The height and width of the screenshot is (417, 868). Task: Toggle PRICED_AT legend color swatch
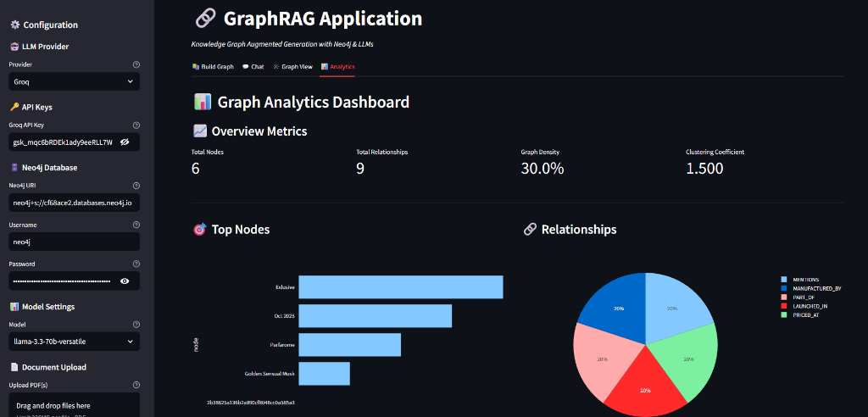[x=784, y=314]
